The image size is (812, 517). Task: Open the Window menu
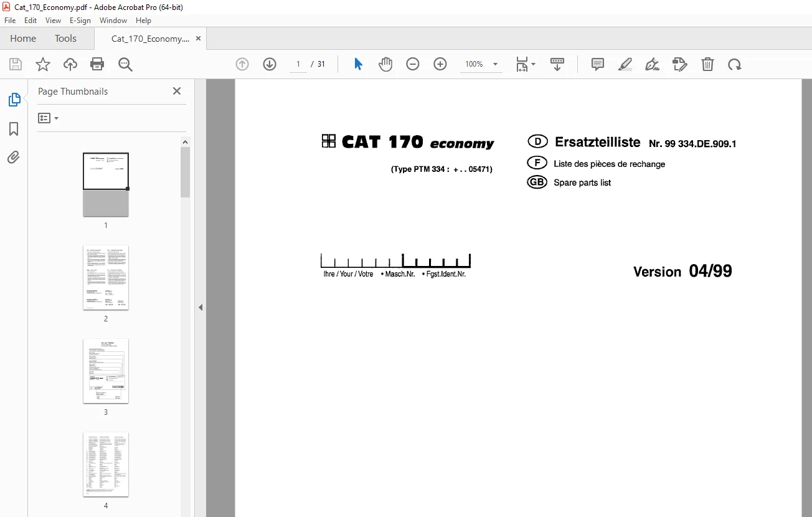(113, 21)
